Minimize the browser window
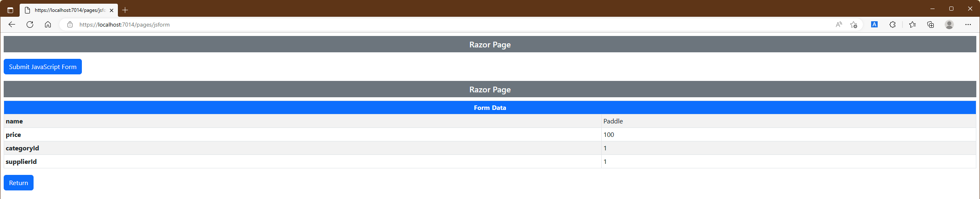Screen dimensions: 980x199 pyautogui.click(x=933, y=9)
